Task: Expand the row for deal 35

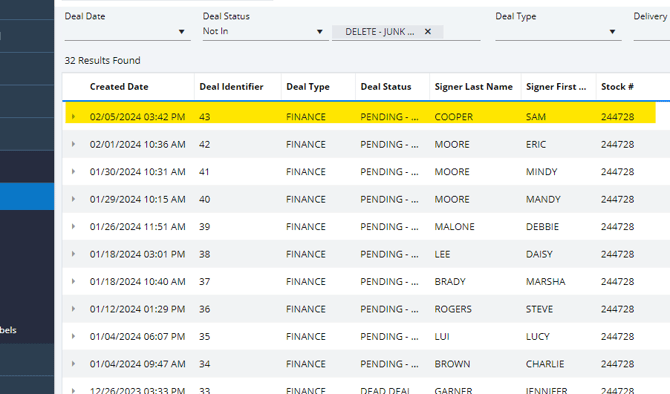Action: coord(73,336)
